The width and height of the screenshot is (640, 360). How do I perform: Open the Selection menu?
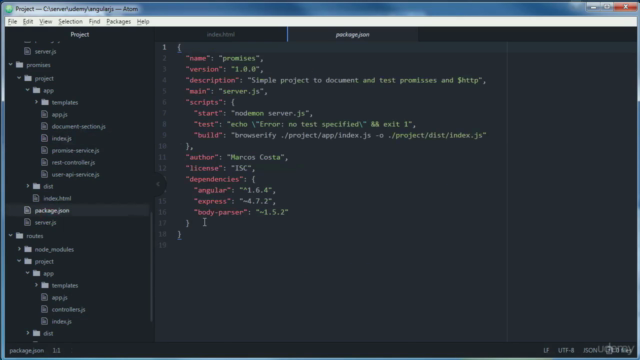70,21
